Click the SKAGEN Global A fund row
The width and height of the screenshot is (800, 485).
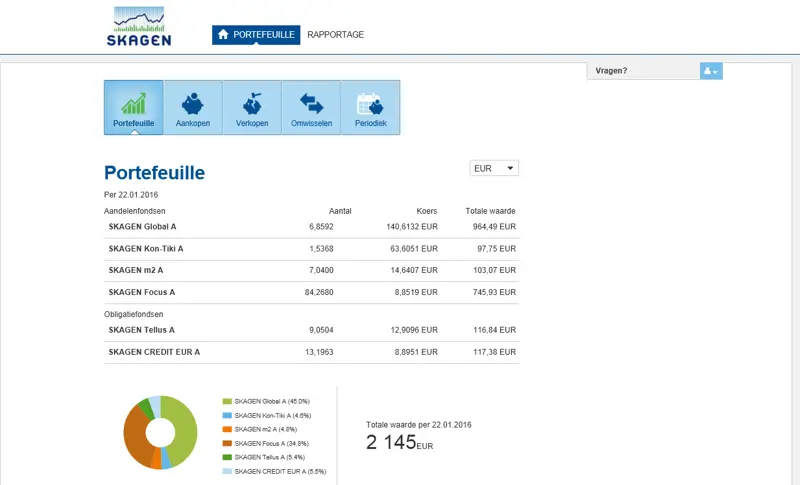pos(311,227)
